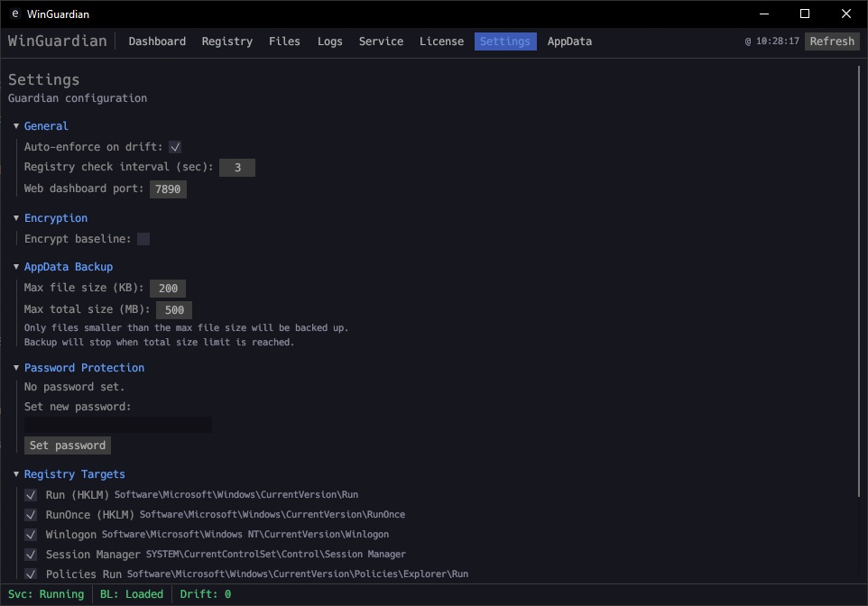Collapse the General section
Viewport: 868px width, 606px height.
coord(16,126)
